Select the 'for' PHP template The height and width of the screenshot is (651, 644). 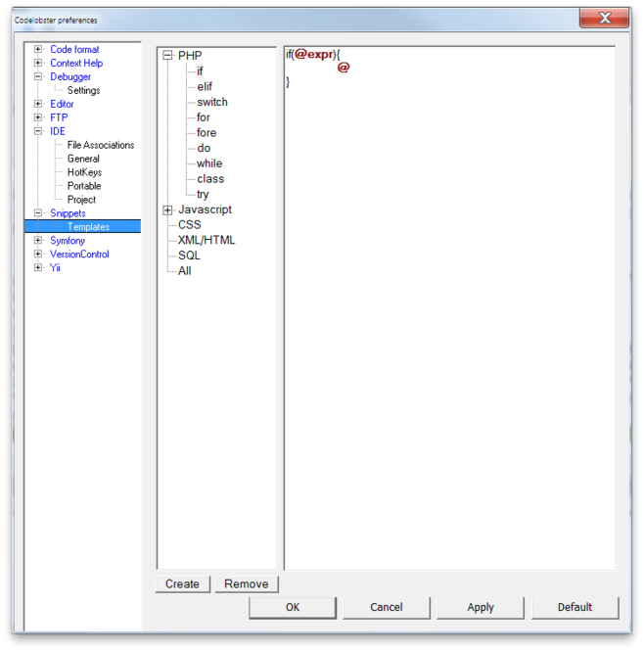click(x=204, y=117)
